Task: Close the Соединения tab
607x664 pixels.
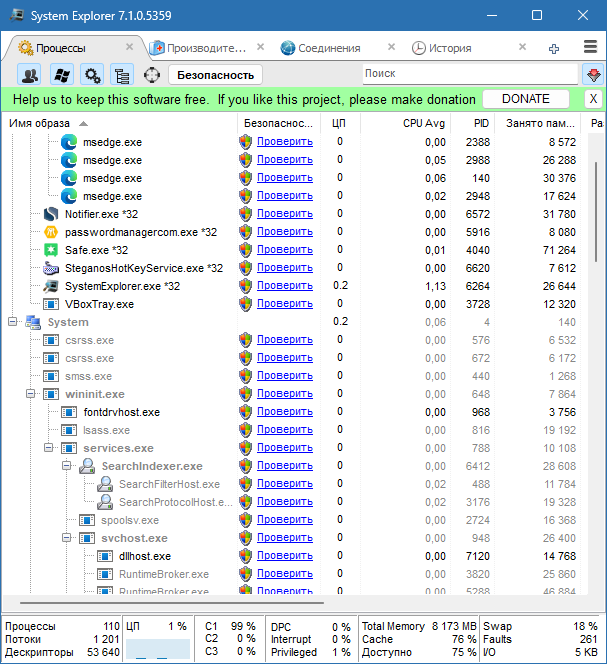Action: click(391, 47)
